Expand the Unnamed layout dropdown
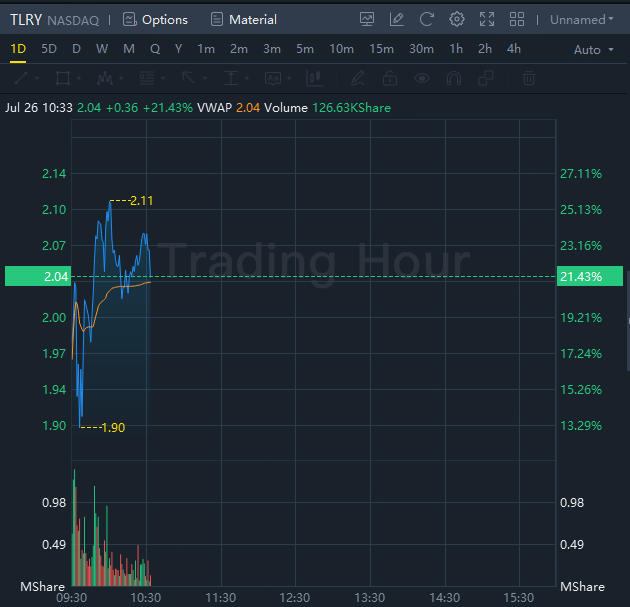630x607 pixels. point(582,19)
